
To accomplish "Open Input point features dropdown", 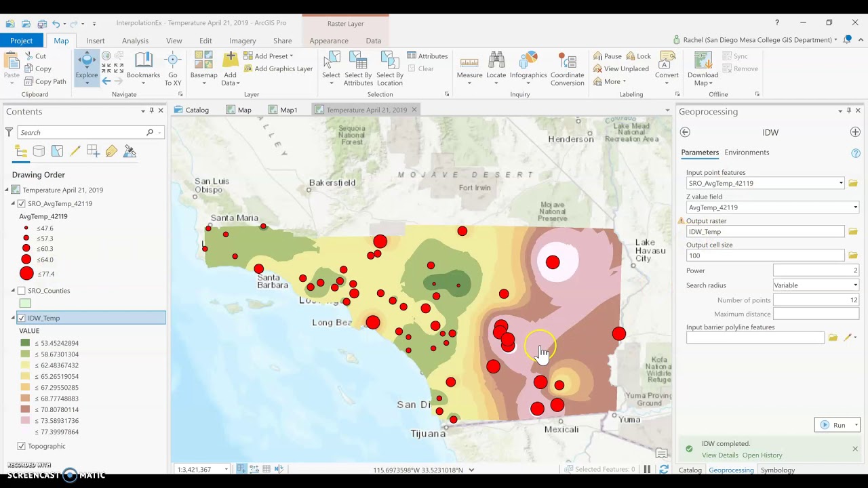I will (x=841, y=183).
